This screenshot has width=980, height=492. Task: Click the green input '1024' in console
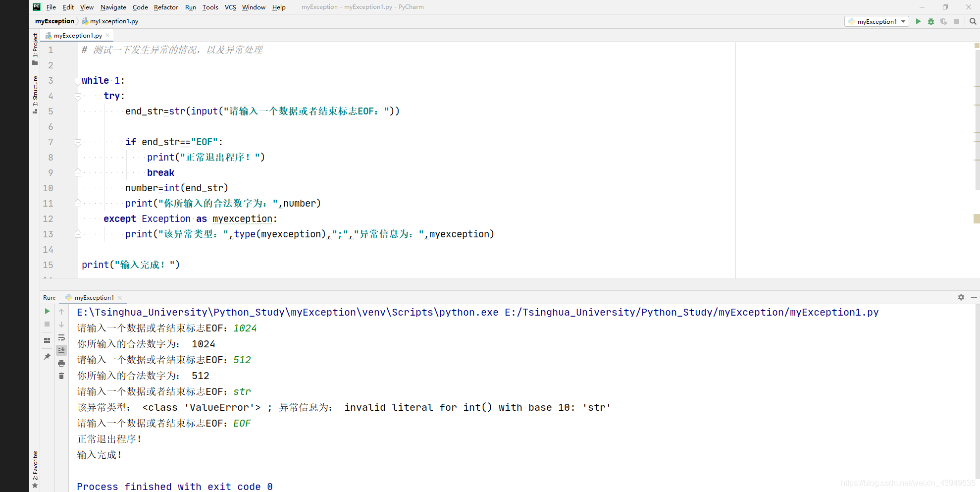[x=245, y=328]
